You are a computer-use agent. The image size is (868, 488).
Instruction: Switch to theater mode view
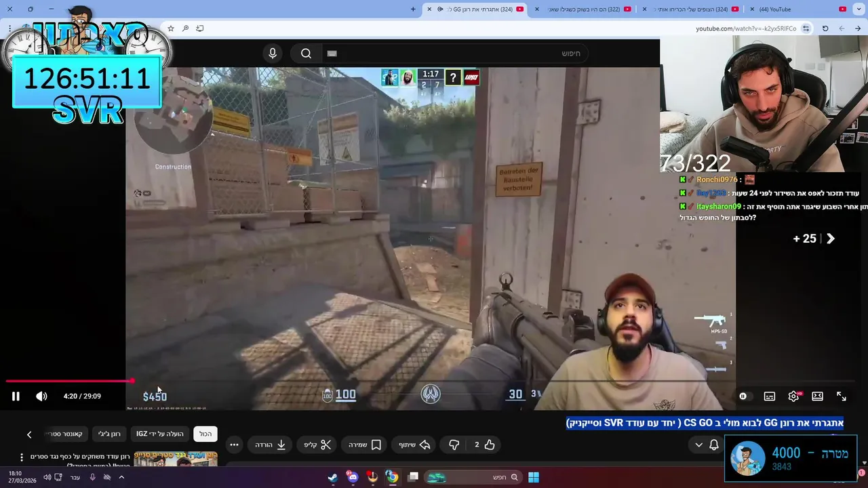click(x=818, y=396)
